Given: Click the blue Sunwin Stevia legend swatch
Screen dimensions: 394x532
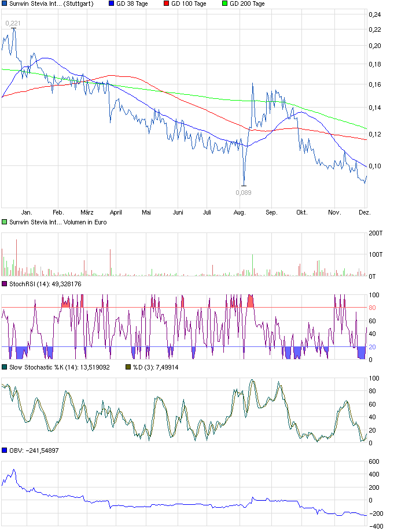Looking at the screenshot, I should point(5,3).
